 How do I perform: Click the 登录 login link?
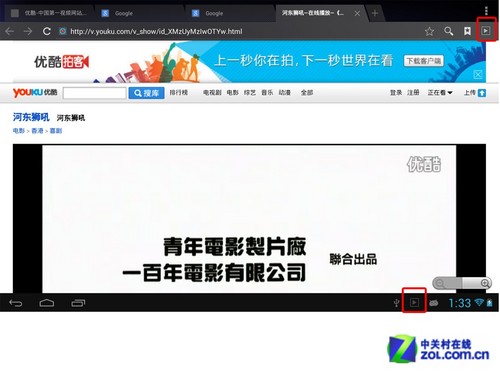pyautogui.click(x=396, y=92)
